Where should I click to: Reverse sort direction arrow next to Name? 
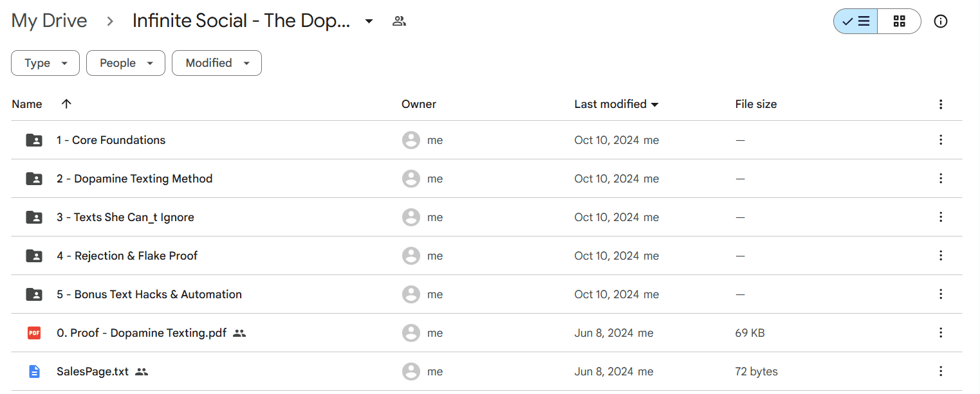coord(66,104)
